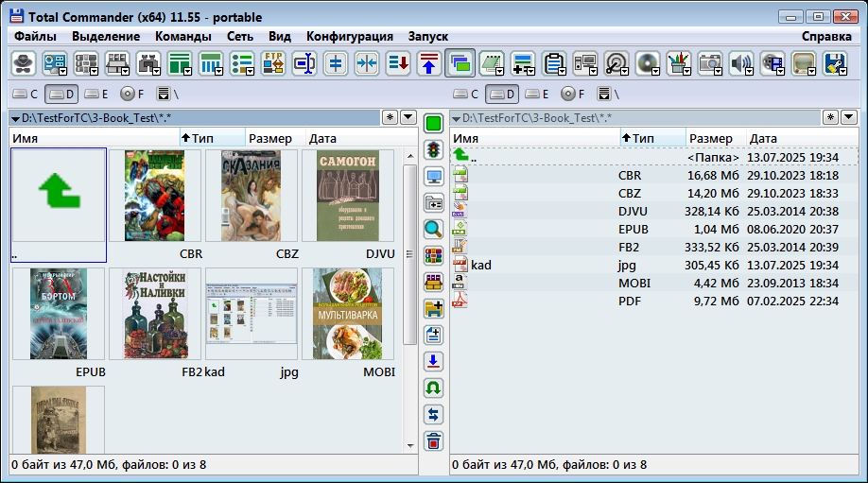This screenshot has width=868, height=483.
Task: Click the green looped arrow icon between panels
Action: [433, 388]
